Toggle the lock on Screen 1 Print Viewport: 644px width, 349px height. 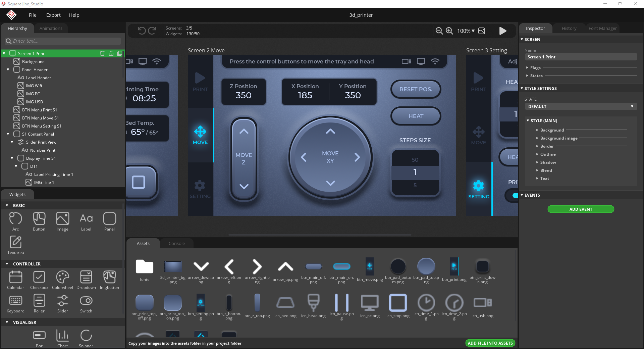(111, 53)
